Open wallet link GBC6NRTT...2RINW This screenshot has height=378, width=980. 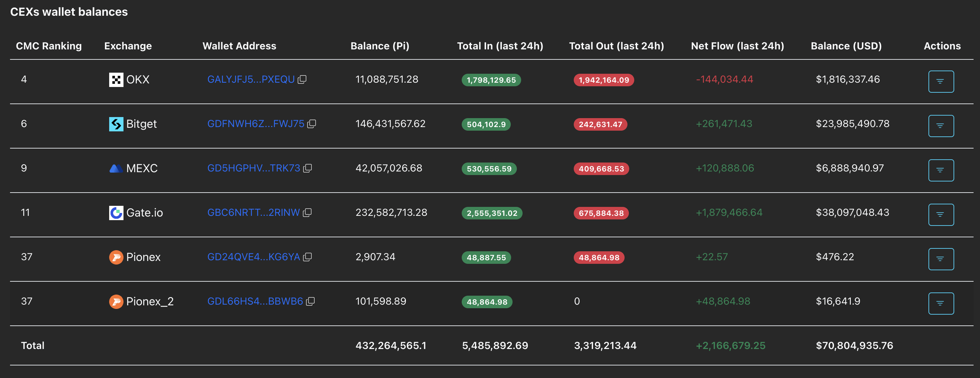253,213
